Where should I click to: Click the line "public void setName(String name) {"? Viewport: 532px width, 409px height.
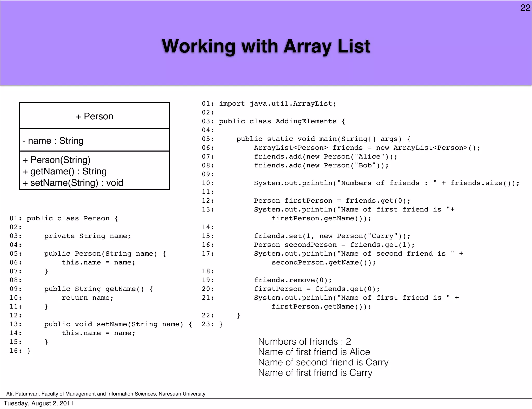click(118, 324)
